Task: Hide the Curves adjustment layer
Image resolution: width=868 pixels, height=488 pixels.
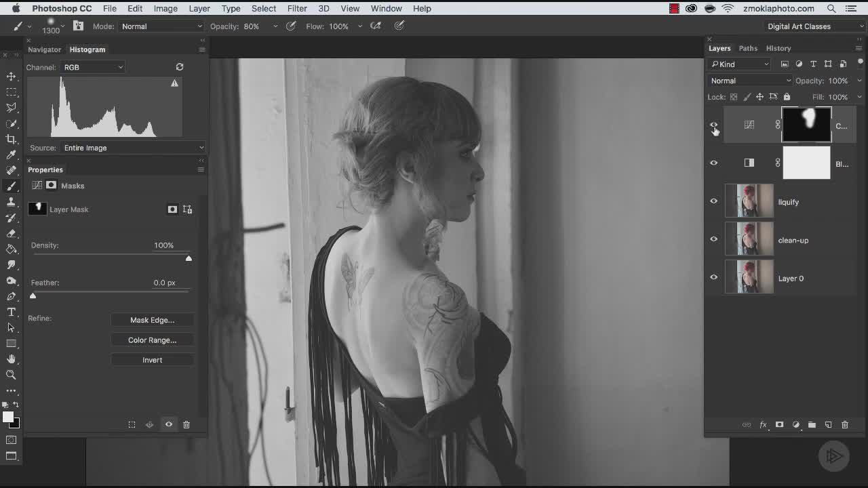Action: pos(713,125)
